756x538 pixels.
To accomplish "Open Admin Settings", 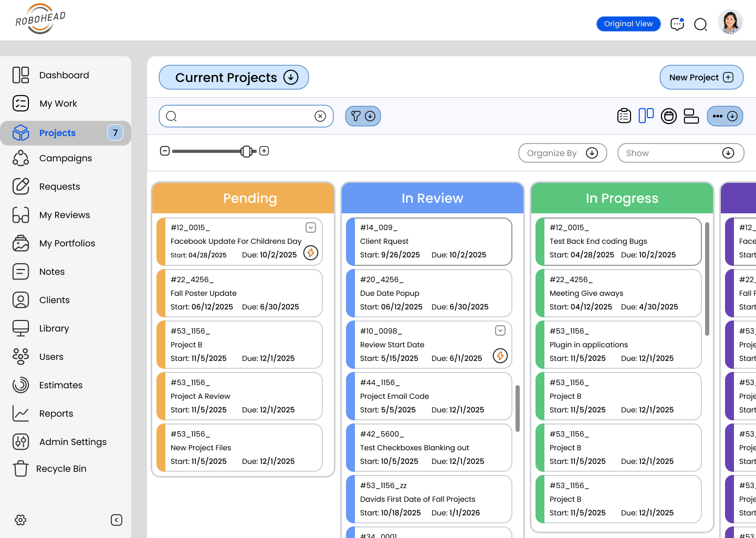I will [59, 442].
